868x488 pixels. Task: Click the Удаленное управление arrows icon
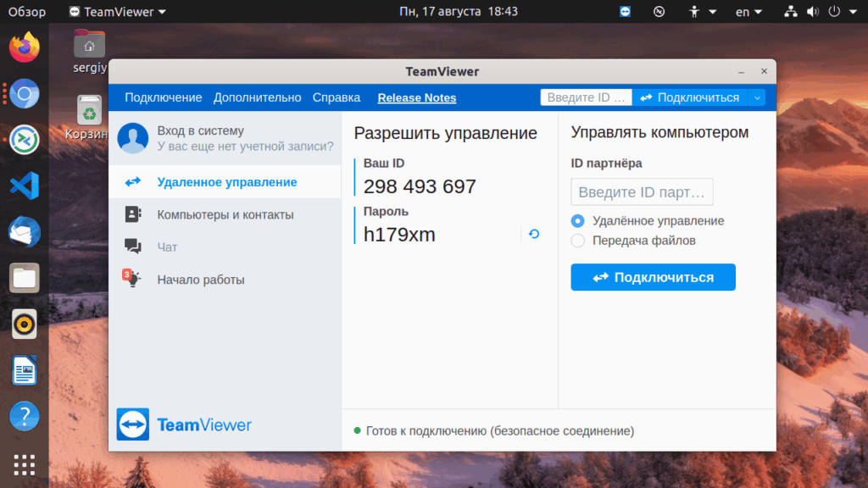coord(133,181)
